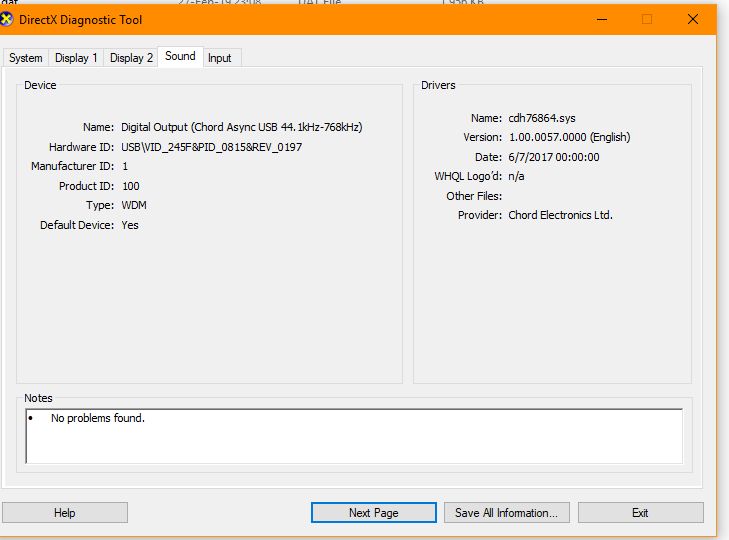Viewport: 729px width, 540px height.
Task: Select the Sound tab
Action: point(180,57)
